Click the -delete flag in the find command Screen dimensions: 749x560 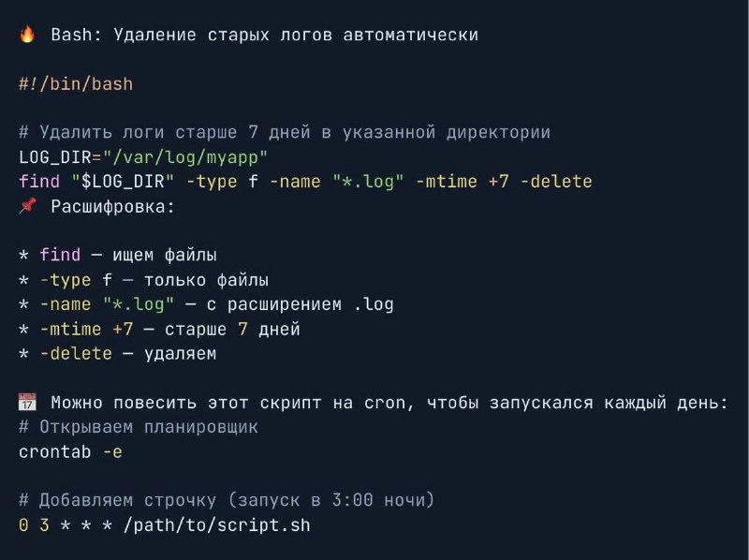(x=556, y=181)
